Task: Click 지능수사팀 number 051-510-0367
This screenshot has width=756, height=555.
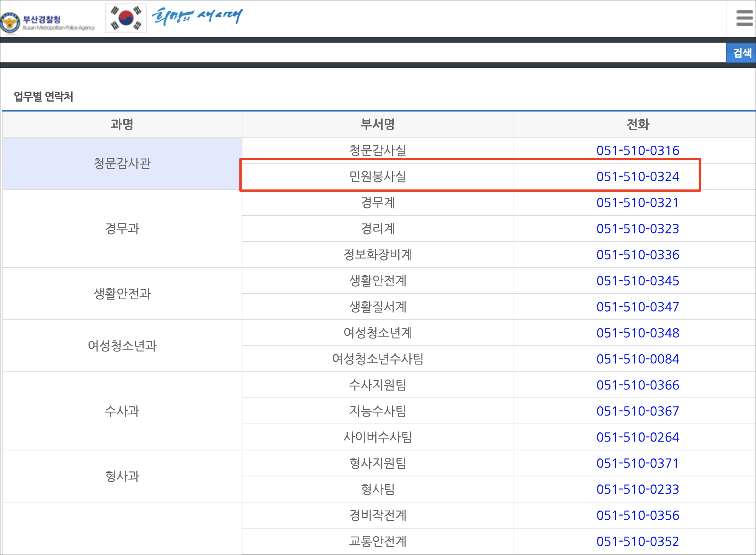Action: coord(637,411)
